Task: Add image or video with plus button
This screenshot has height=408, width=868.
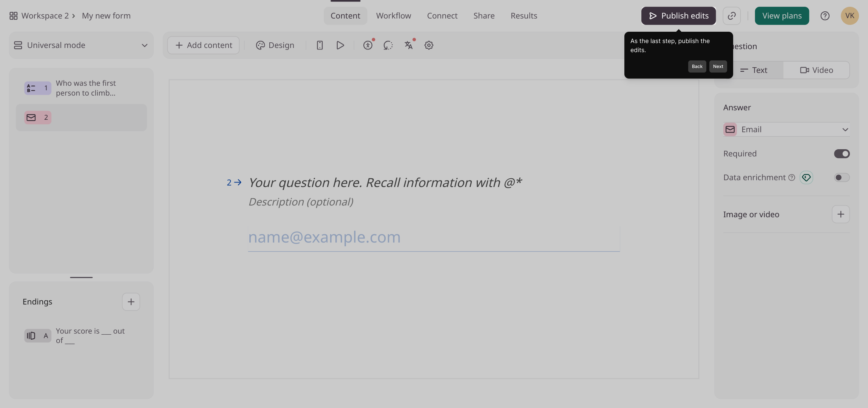Action: pyautogui.click(x=841, y=214)
